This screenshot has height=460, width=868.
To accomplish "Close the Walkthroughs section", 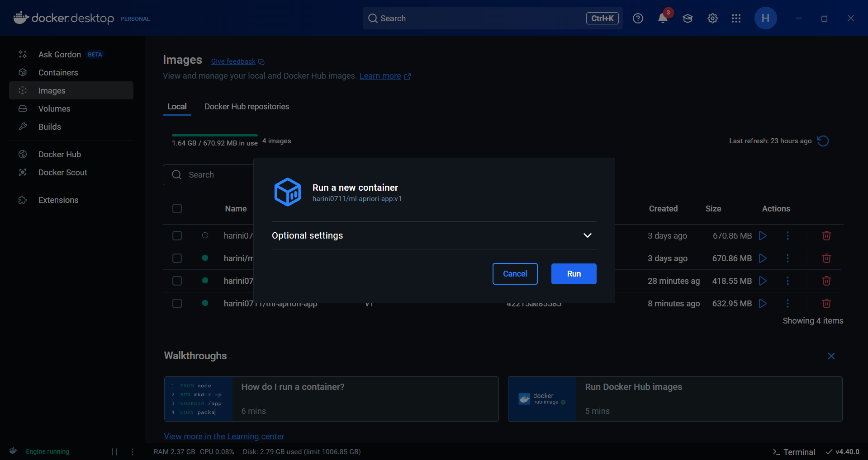I will 831,356.
